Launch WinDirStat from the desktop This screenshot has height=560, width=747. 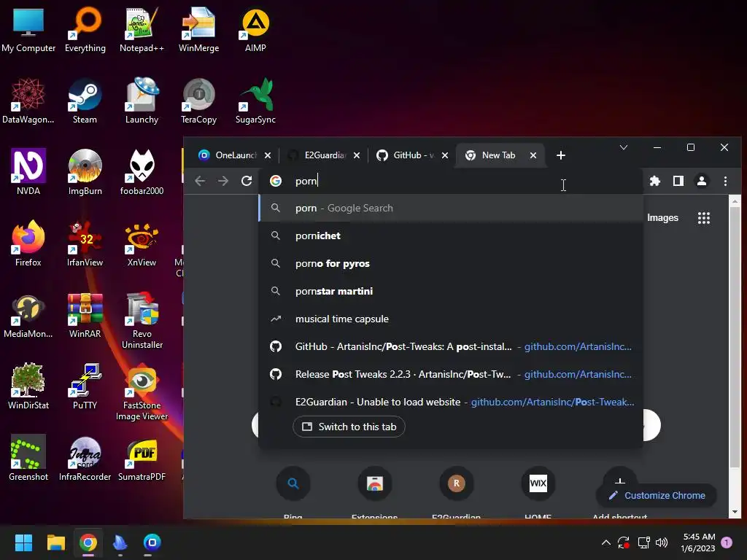tap(28, 386)
